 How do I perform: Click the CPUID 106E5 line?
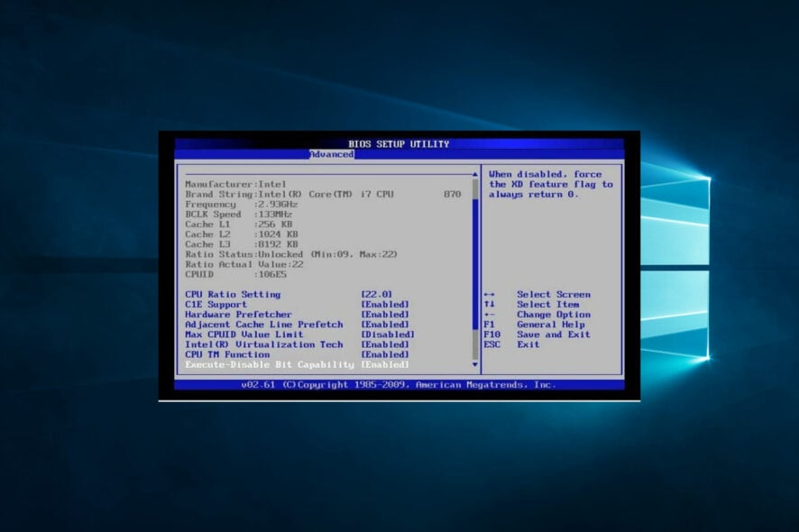[x=235, y=275]
